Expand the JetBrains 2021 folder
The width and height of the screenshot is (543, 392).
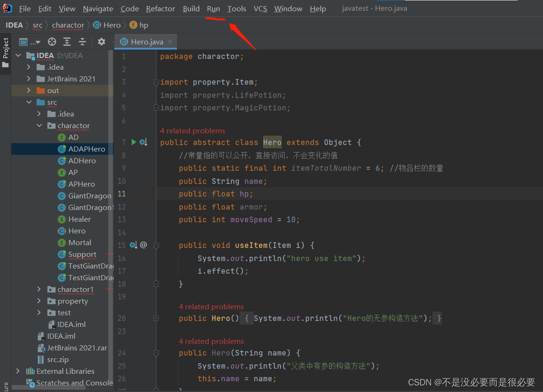29,79
